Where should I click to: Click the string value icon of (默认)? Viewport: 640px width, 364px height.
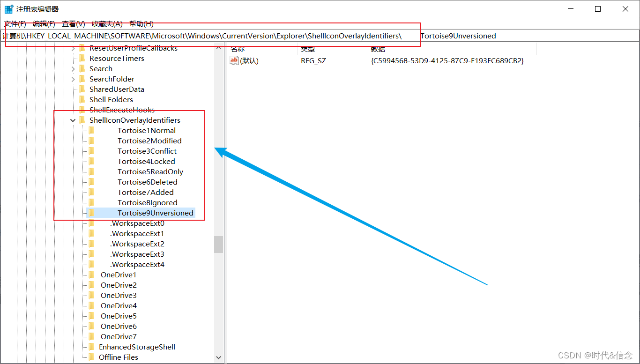[234, 60]
